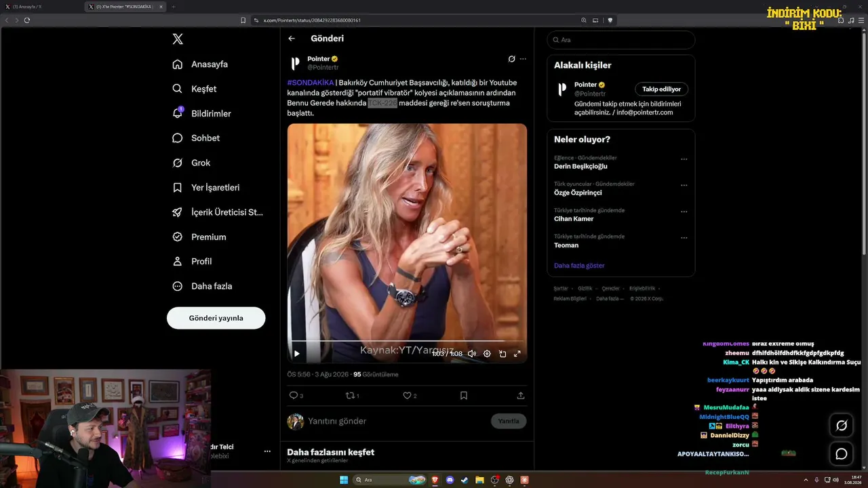This screenshot has width=868, height=488.
Task: Click the video picture-in-picture icon
Action: [x=502, y=354]
